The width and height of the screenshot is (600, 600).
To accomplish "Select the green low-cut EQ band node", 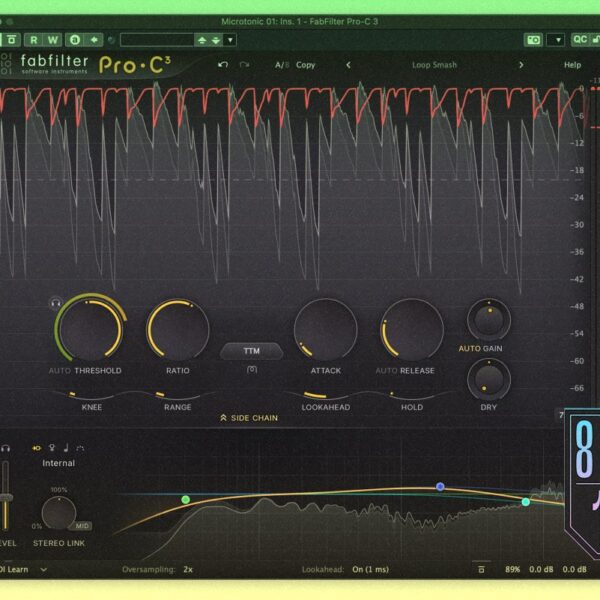I will click(x=186, y=499).
